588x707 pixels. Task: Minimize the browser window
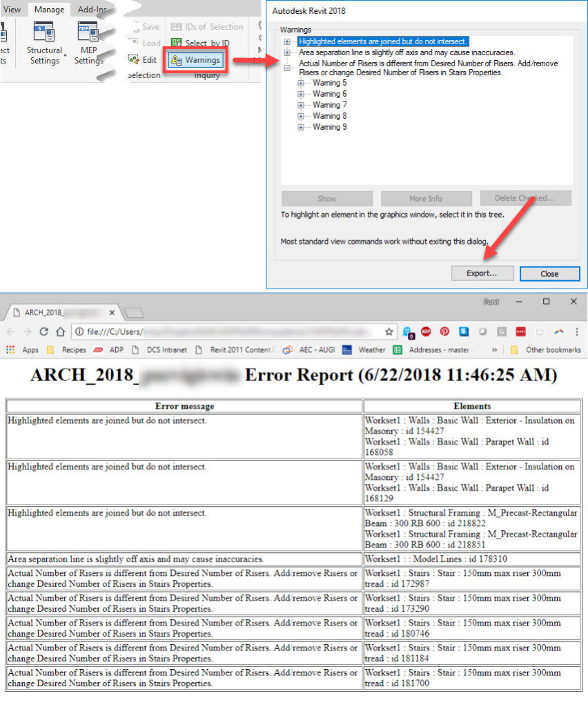point(519,302)
